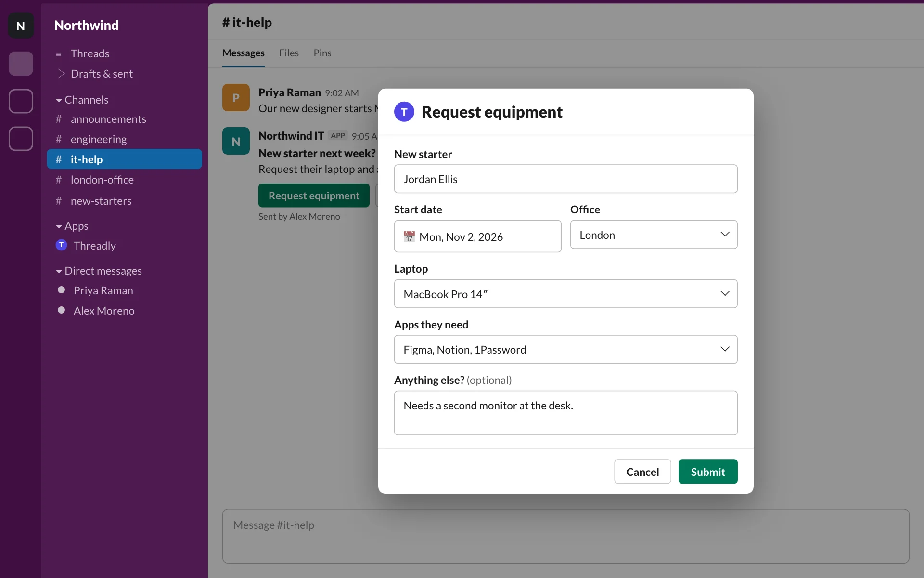Expand the Apps they need dropdown
Image resolution: width=924 pixels, height=578 pixels.
point(565,349)
